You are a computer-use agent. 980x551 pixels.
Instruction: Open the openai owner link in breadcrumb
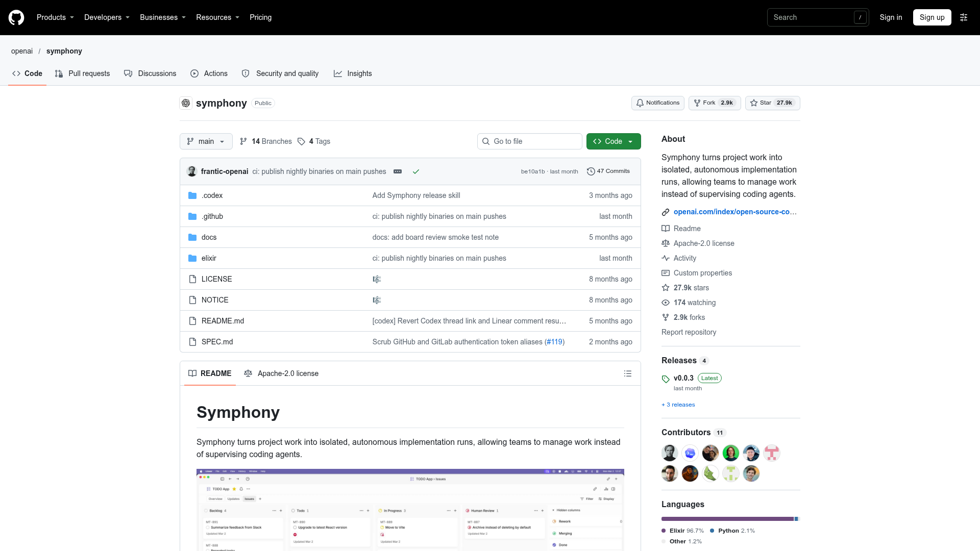tap(22, 51)
